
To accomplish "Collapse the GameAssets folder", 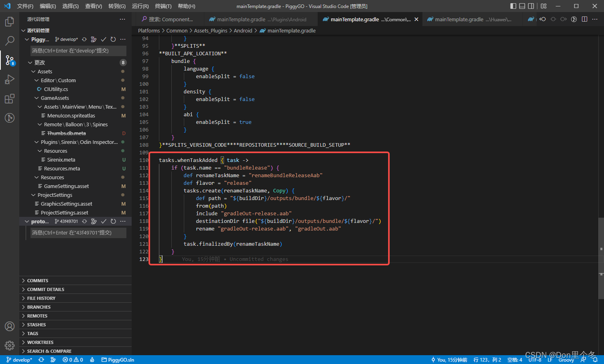I will pos(36,98).
